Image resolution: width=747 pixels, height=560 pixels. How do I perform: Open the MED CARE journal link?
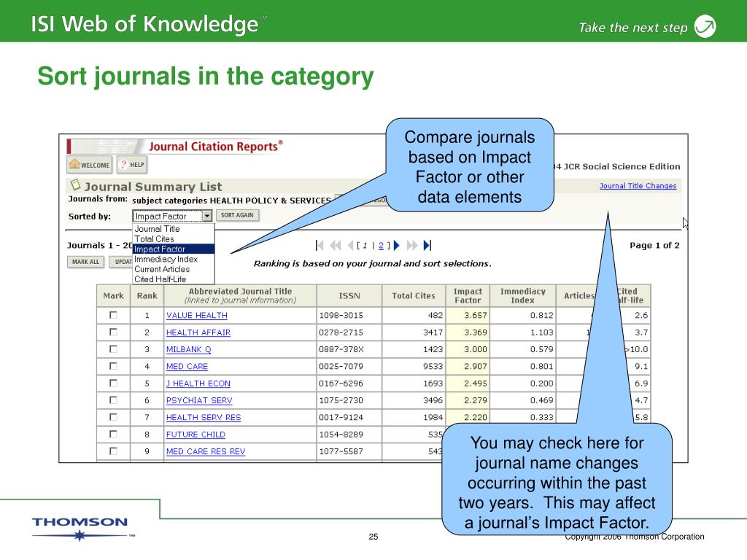[187, 367]
